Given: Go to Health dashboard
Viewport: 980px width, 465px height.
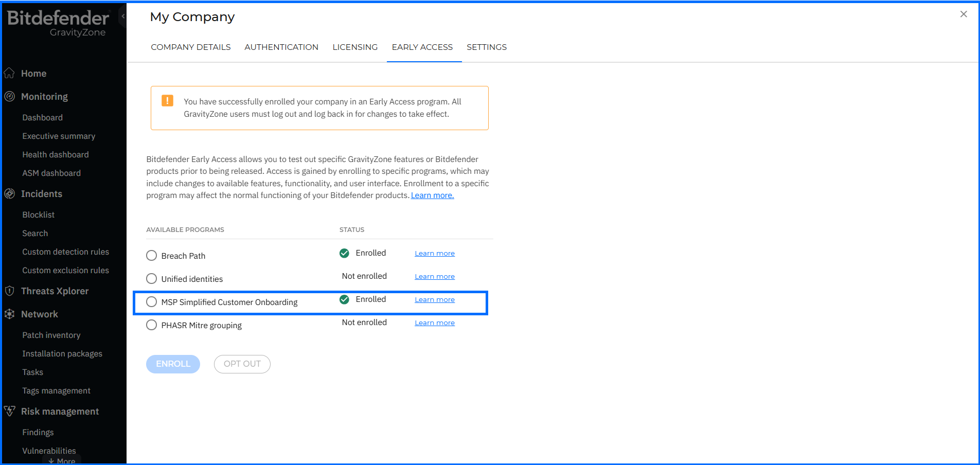Looking at the screenshot, I should [x=56, y=155].
